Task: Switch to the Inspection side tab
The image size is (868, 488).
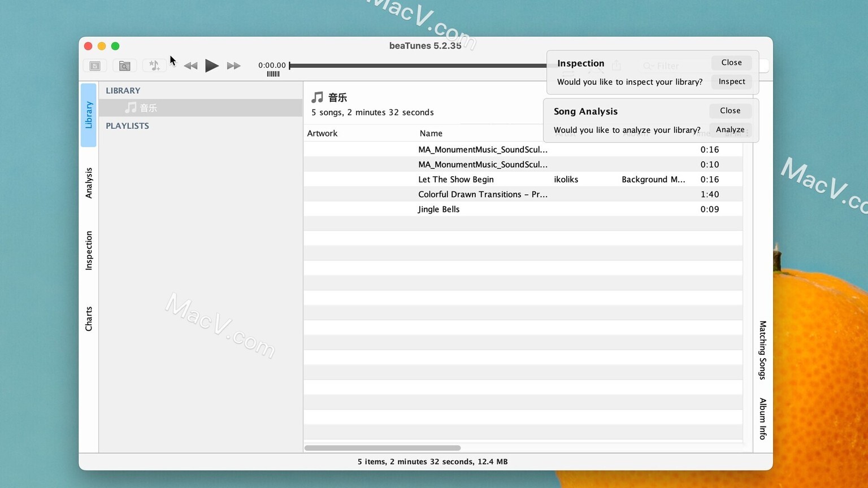Action: (x=89, y=250)
